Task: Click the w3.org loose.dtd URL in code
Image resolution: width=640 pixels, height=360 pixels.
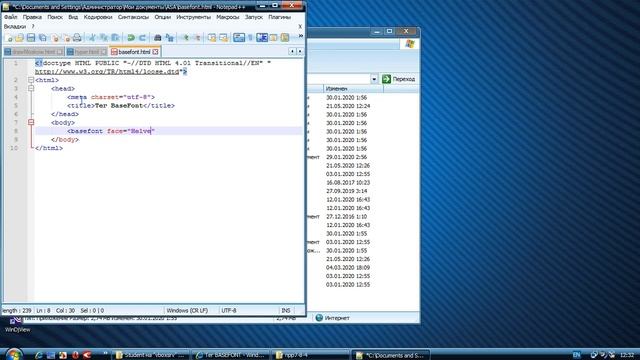Action: point(107,71)
